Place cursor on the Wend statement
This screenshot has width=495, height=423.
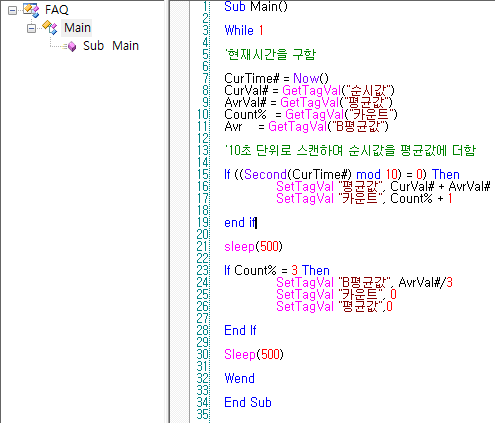(x=239, y=378)
